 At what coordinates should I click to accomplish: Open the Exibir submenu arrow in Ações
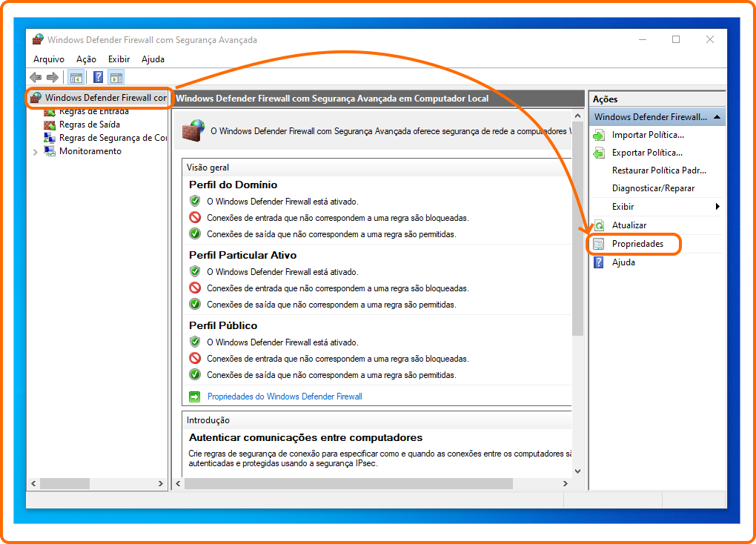coord(717,207)
